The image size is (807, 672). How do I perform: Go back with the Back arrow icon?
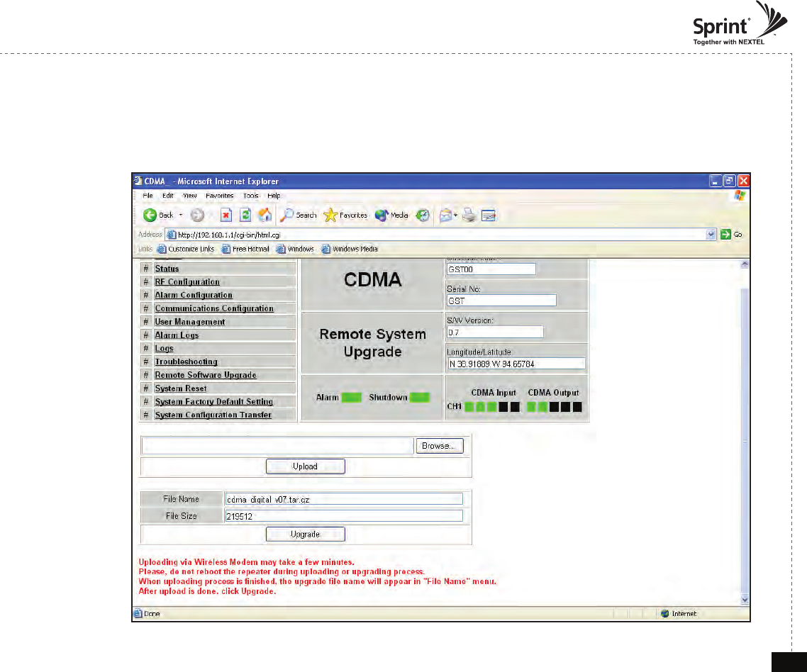coord(150,215)
